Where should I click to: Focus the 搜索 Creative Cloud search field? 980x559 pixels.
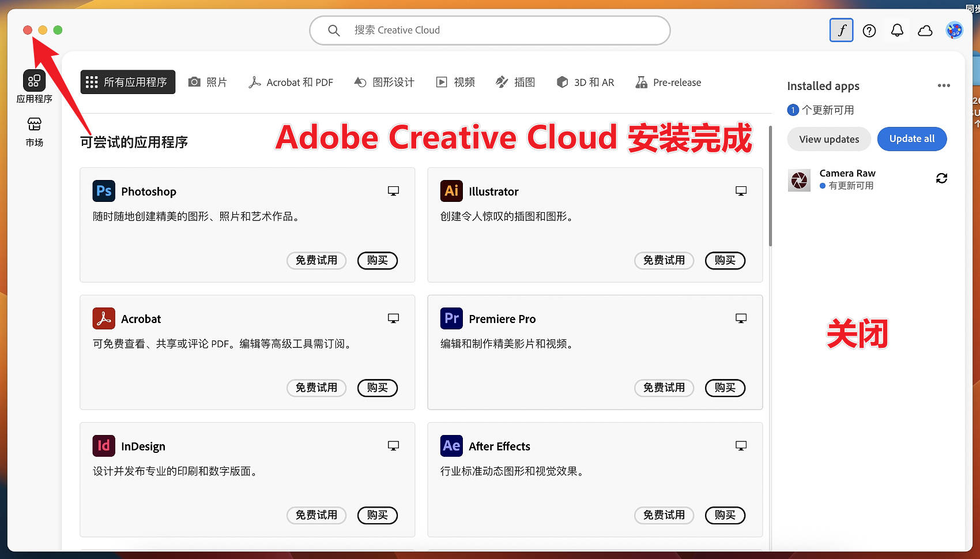pos(490,31)
